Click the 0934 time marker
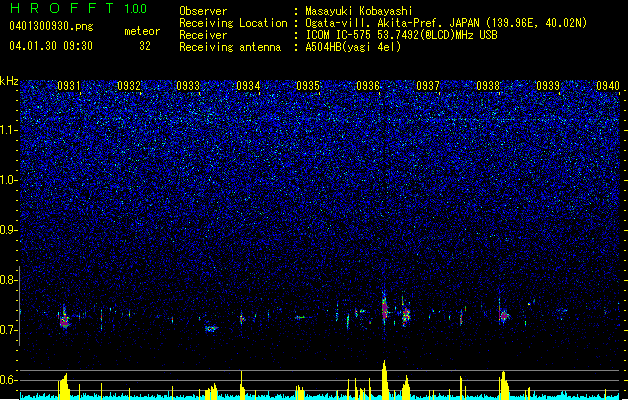 point(248,86)
